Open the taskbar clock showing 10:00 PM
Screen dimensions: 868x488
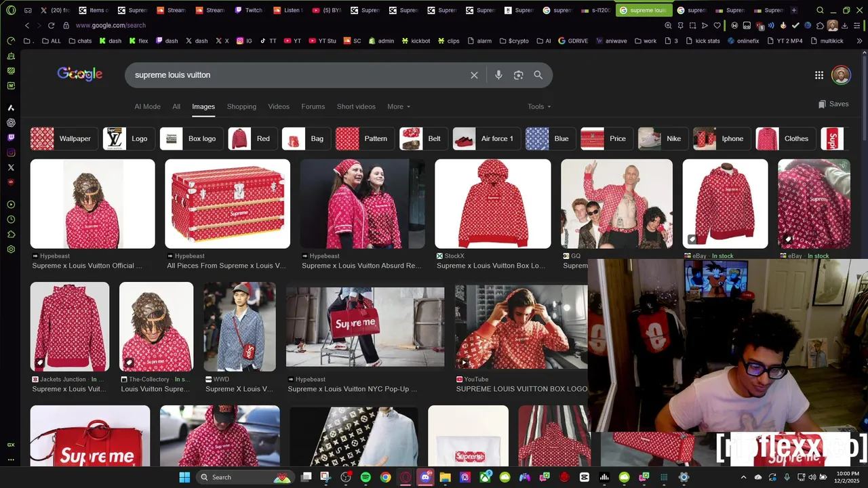click(x=848, y=477)
